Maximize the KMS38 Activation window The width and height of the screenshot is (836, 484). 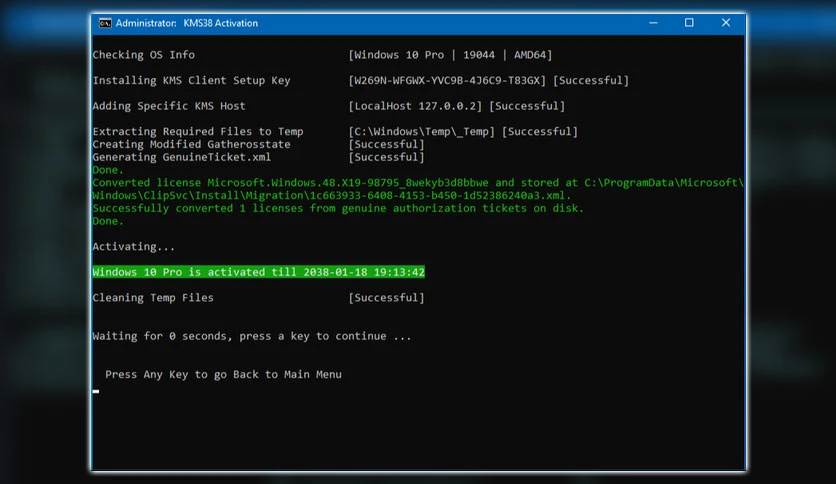(689, 23)
